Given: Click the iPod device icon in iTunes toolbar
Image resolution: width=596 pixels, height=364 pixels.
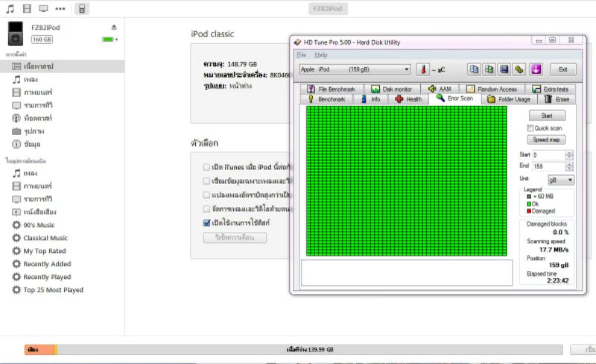Looking at the screenshot, I should click(x=81, y=9).
